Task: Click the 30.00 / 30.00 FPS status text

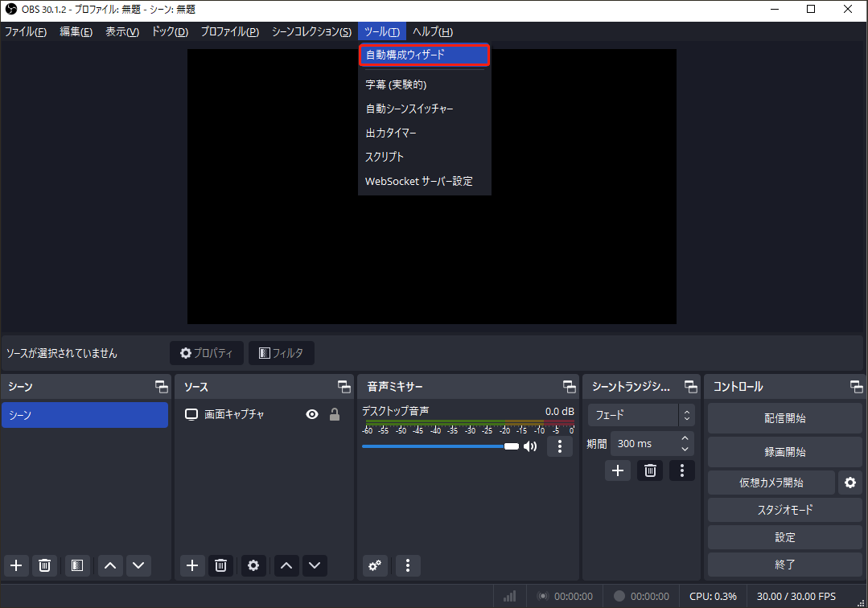Action: click(796, 597)
